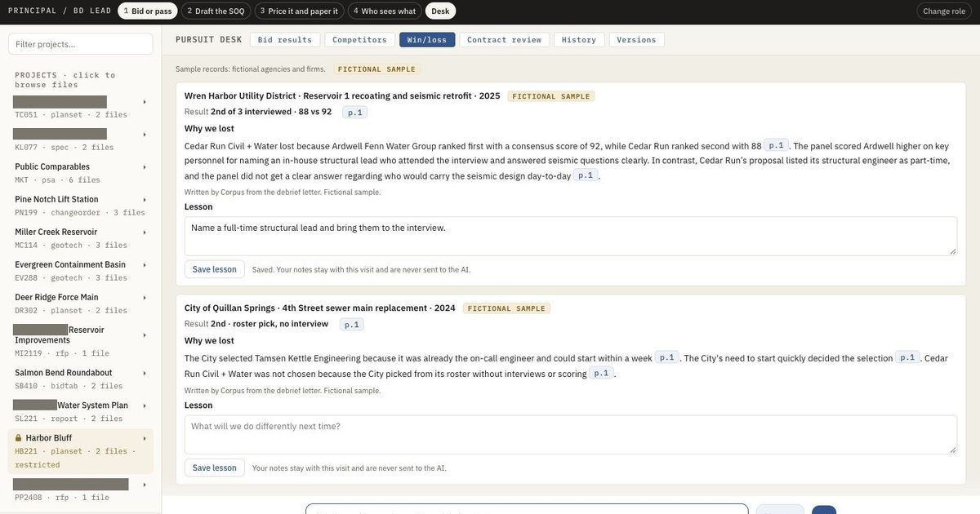
Task: Focus the Filter projects search box
Action: 81,44
